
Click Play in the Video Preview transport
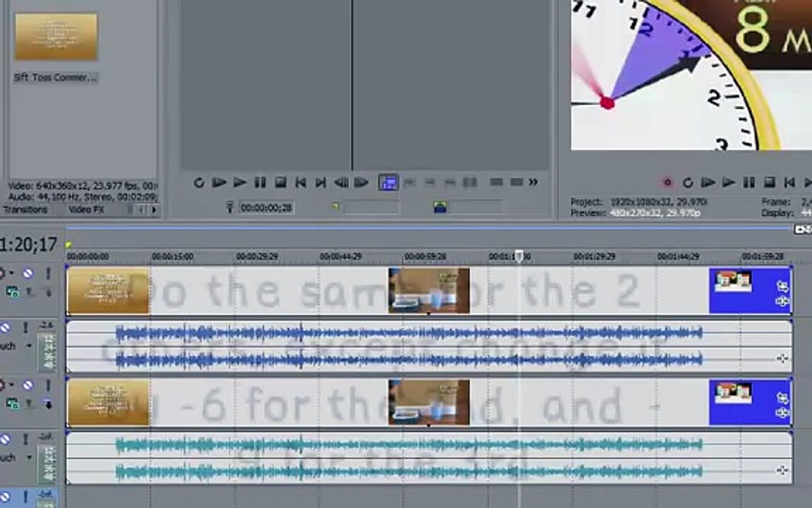click(729, 183)
